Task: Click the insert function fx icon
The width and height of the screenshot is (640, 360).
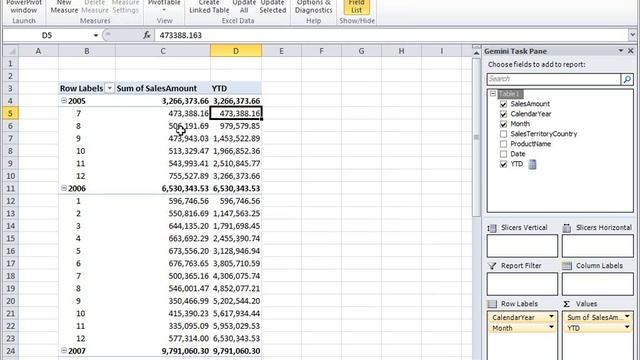Action: [x=147, y=36]
